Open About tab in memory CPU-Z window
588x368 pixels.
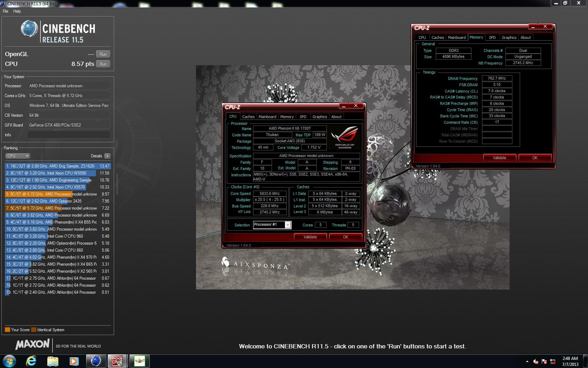click(x=526, y=38)
